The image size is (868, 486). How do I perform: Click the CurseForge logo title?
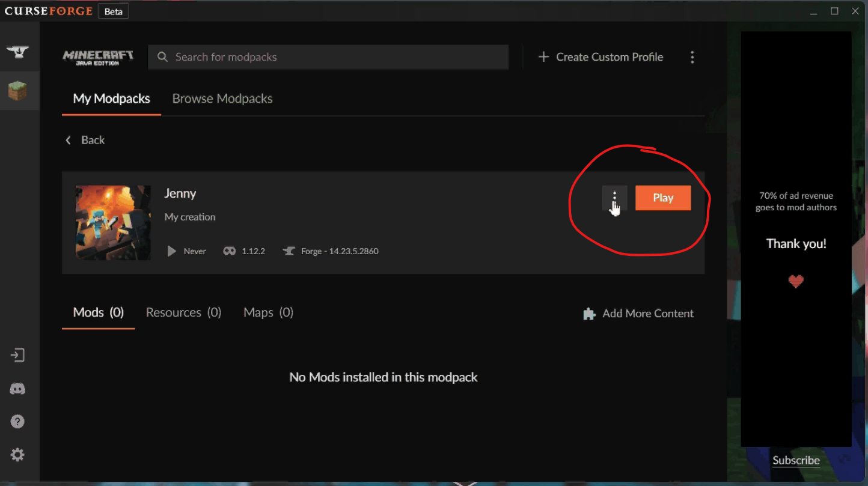coord(49,11)
